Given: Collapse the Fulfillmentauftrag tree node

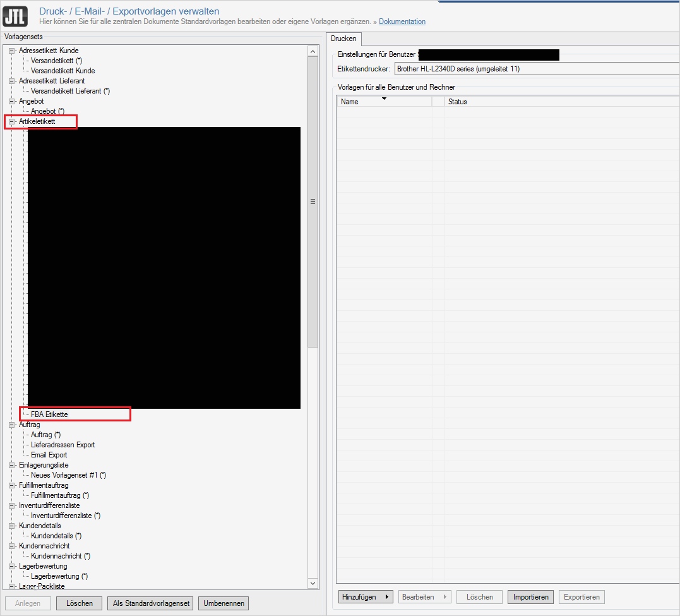Looking at the screenshot, I should point(12,485).
